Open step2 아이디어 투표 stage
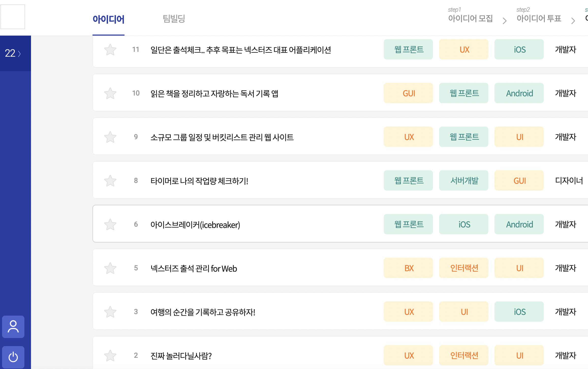Screen dimensions: 588x369 click(x=539, y=15)
